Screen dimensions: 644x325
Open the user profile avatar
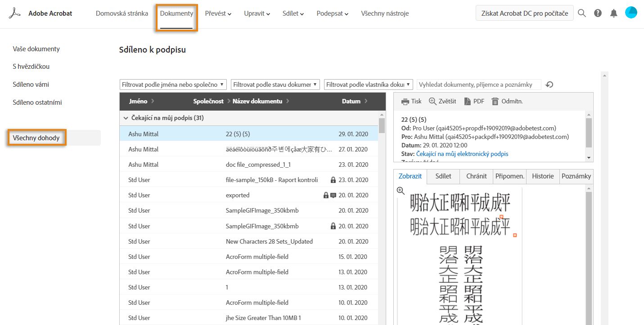(x=631, y=13)
